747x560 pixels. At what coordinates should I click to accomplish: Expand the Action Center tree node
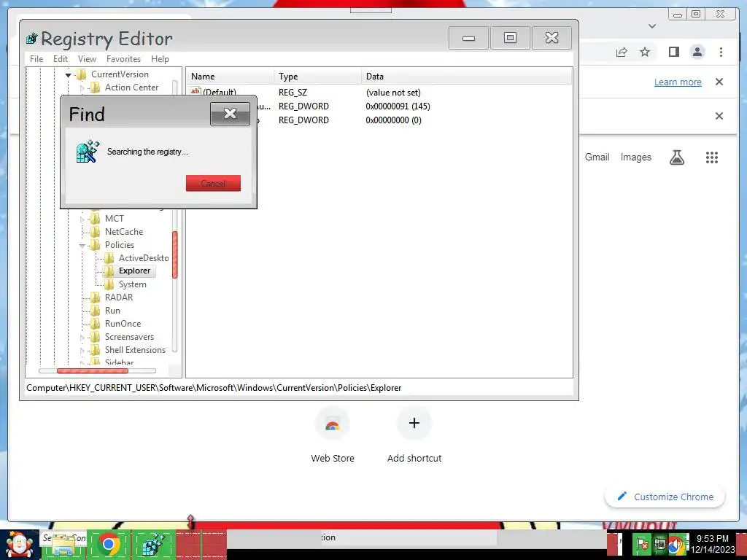point(82,88)
